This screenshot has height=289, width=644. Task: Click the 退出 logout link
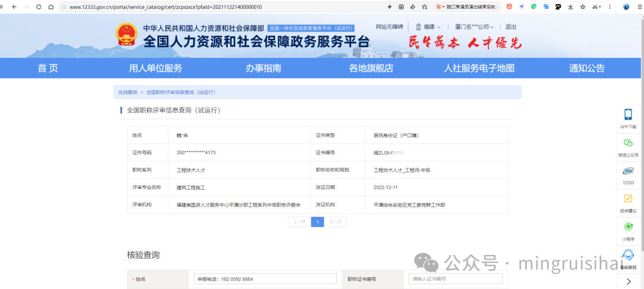(x=510, y=27)
